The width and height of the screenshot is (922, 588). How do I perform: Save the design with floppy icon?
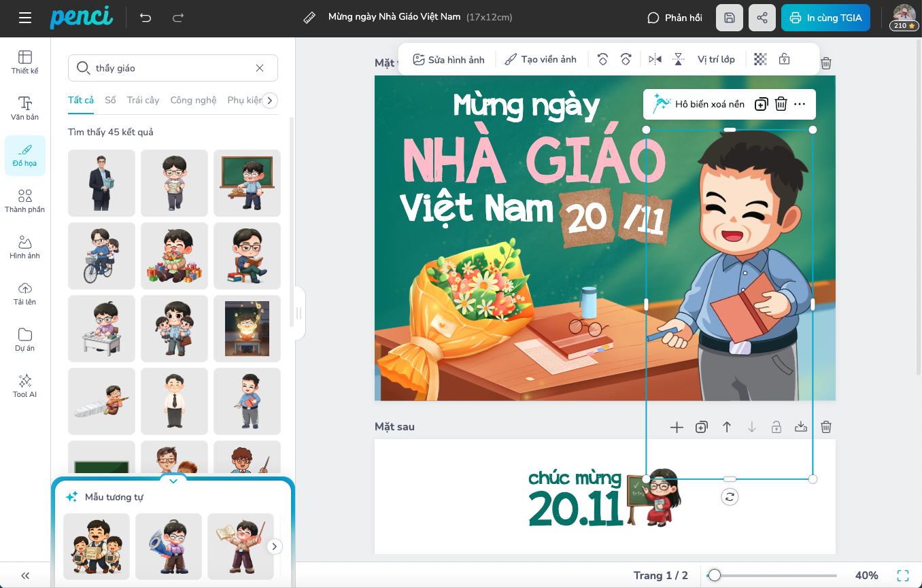[729, 18]
